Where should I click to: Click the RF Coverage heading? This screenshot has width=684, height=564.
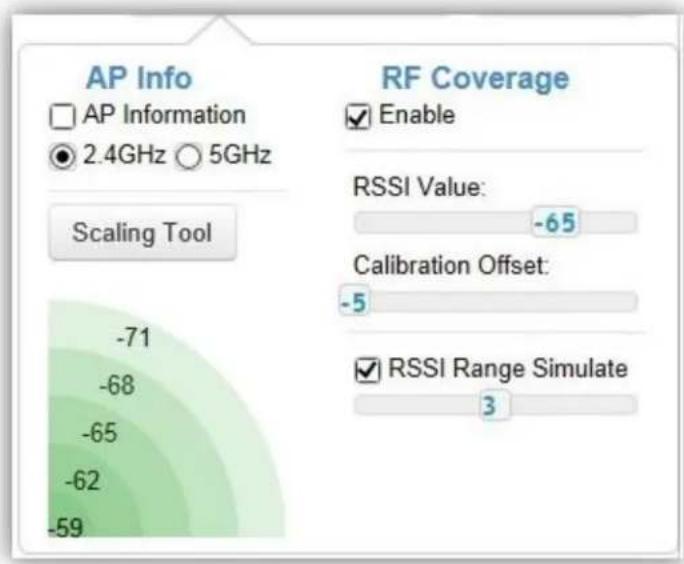click(x=475, y=79)
